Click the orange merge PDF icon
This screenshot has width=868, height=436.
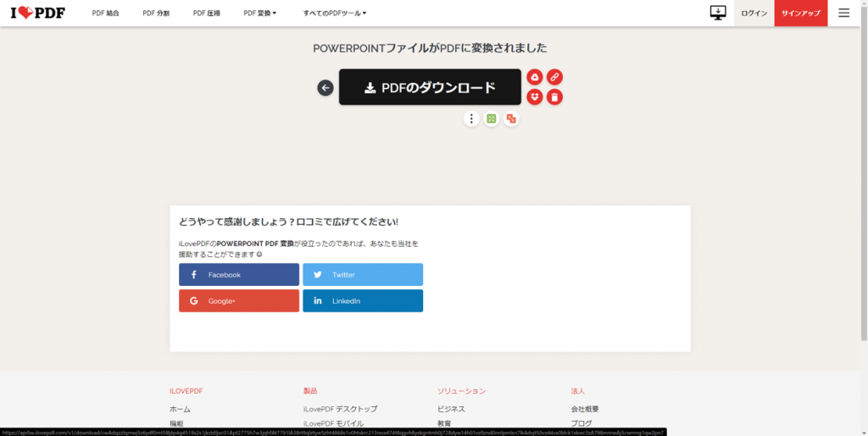pyautogui.click(x=511, y=119)
